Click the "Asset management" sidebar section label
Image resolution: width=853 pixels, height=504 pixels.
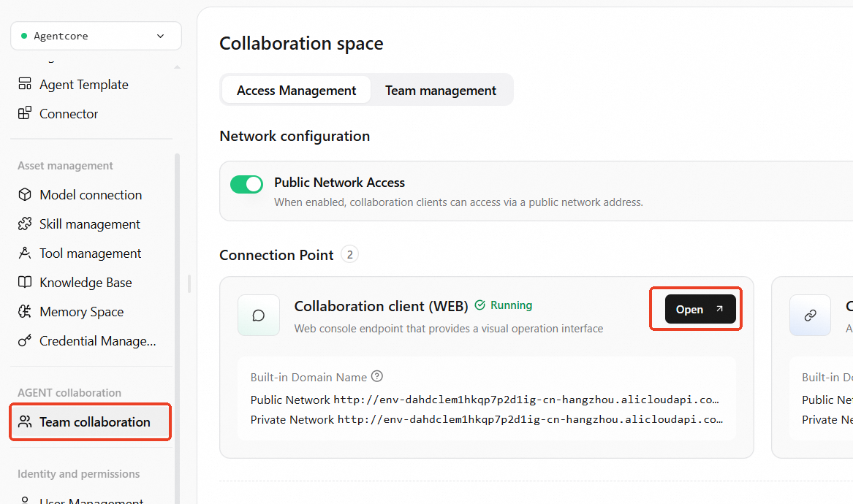[65, 166]
